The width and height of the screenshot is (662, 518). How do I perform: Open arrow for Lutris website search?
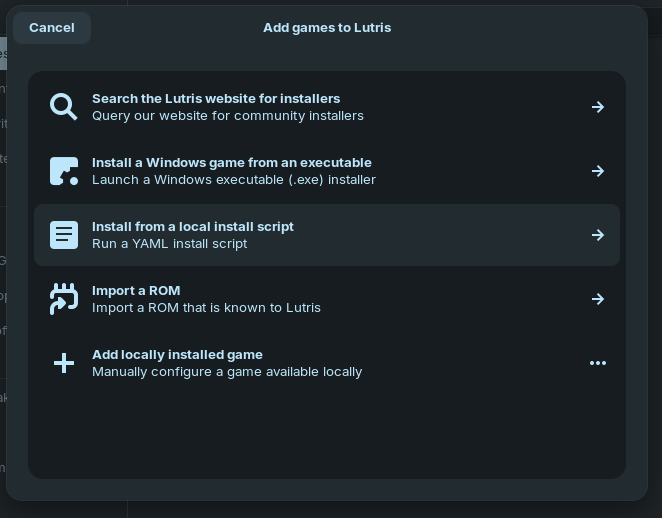pyautogui.click(x=598, y=107)
